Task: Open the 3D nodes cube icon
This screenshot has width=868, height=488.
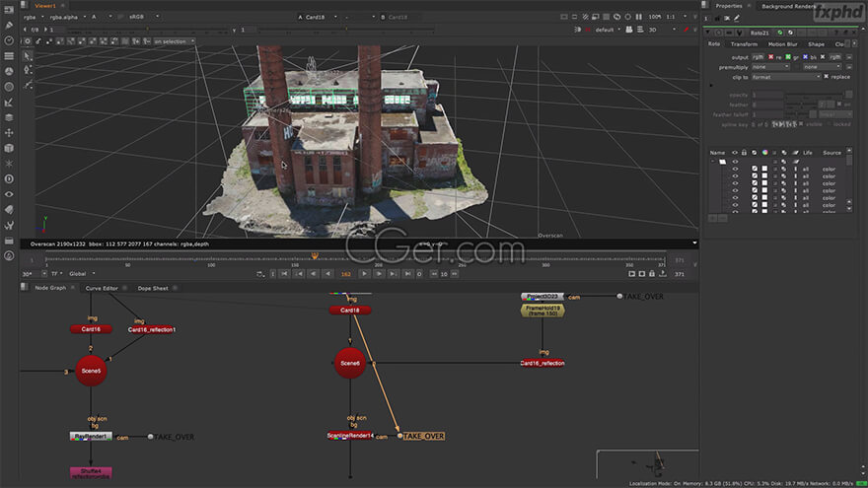Action: [x=9, y=148]
